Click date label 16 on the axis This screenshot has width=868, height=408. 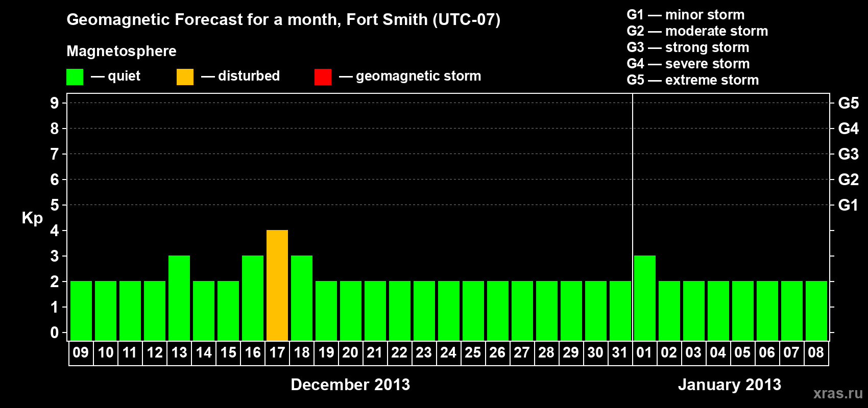[x=253, y=352]
